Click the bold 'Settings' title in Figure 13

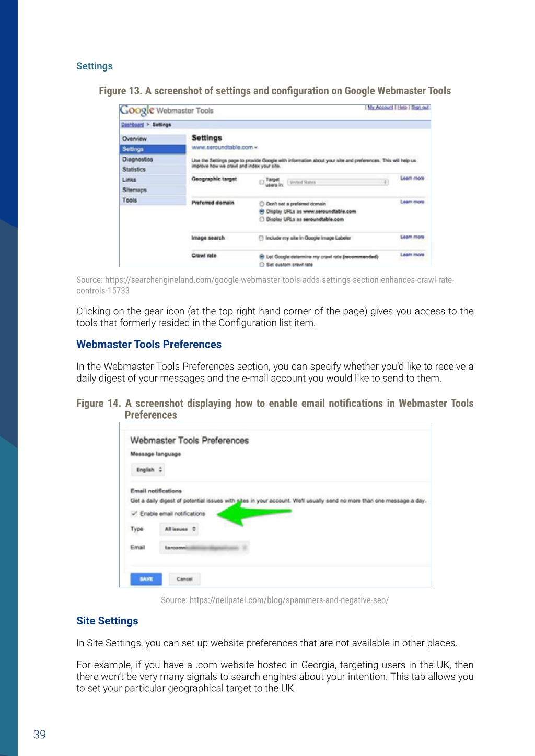pos(207,138)
